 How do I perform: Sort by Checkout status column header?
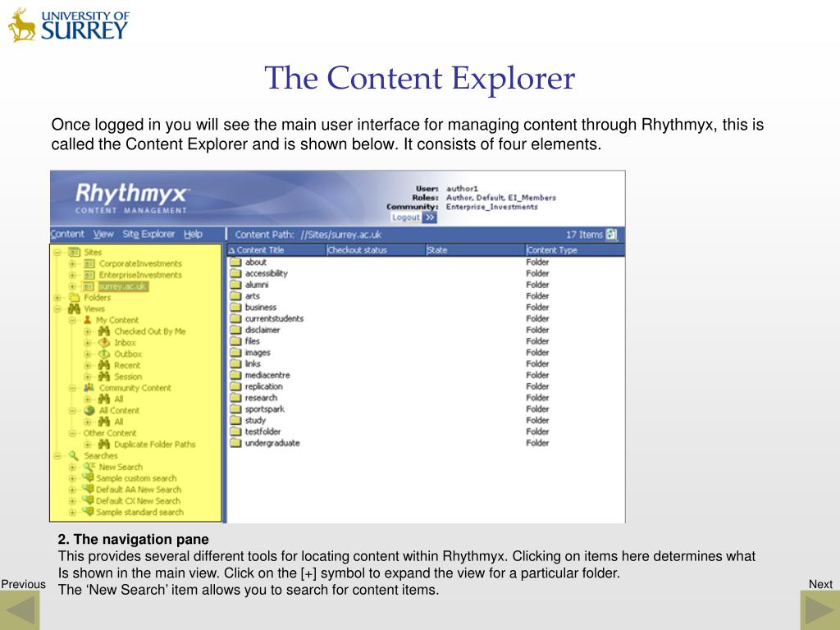375,250
